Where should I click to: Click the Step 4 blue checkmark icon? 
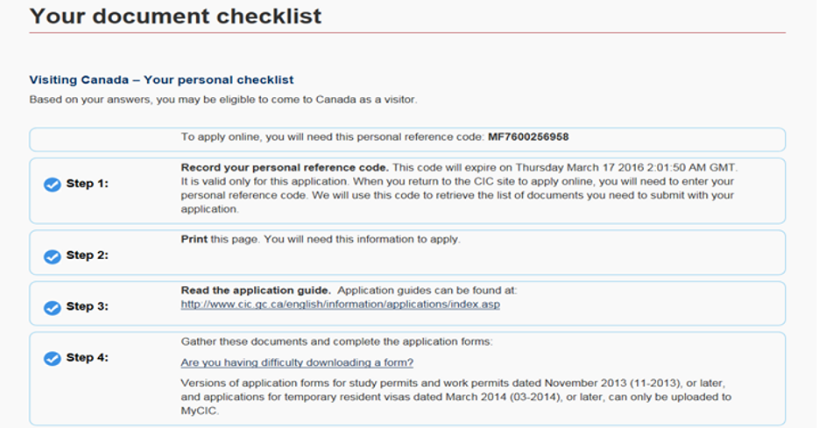(x=52, y=357)
